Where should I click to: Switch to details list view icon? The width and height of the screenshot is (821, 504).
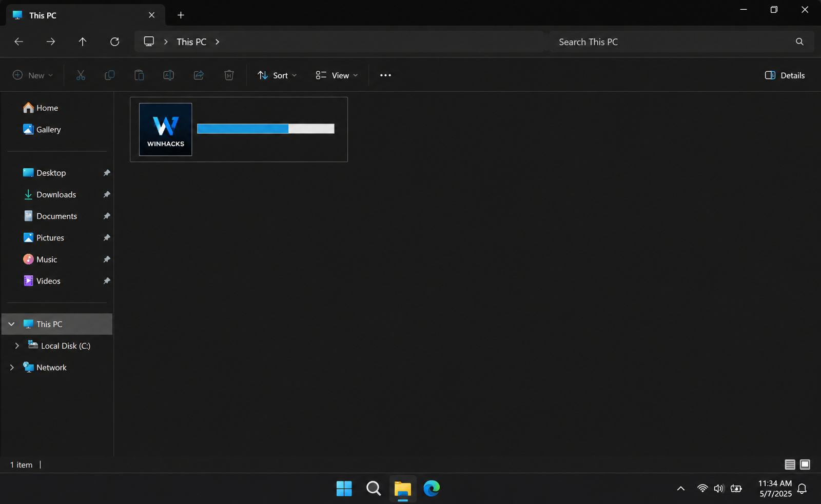pyautogui.click(x=790, y=465)
